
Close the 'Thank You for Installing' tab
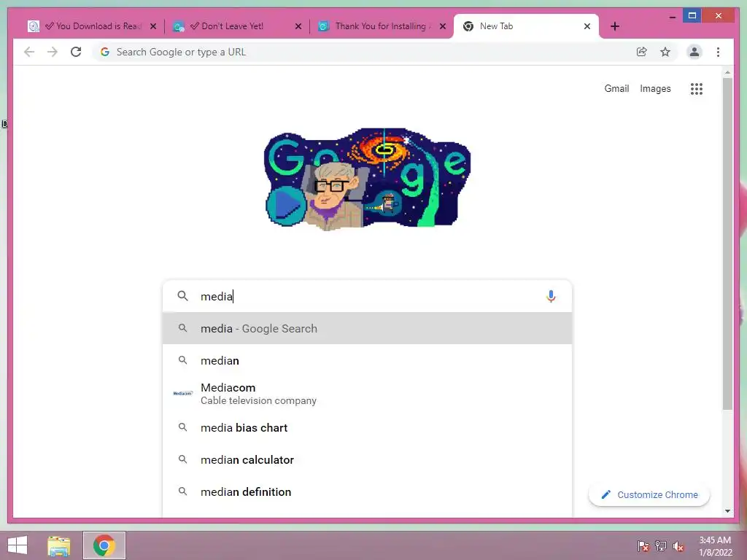[x=443, y=26]
